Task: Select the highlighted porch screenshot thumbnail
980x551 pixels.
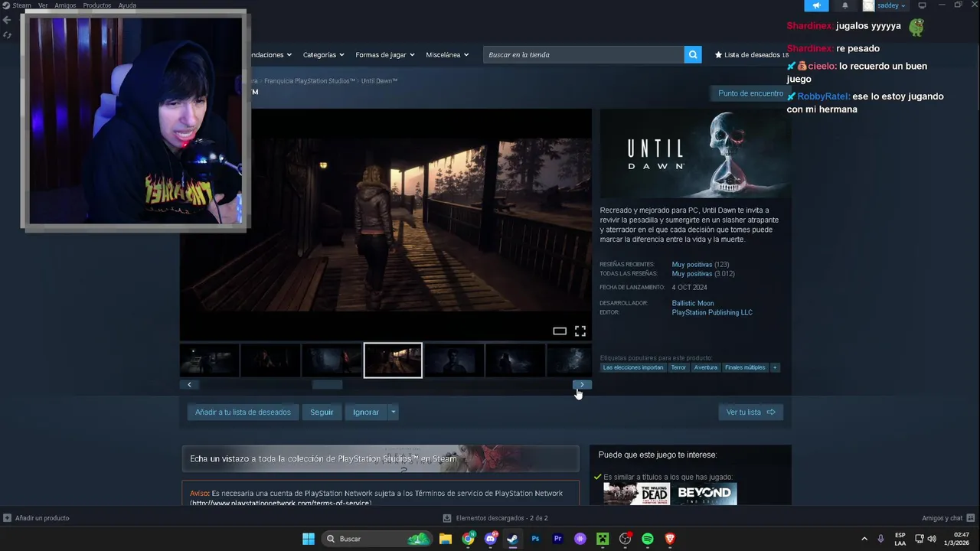Action: coord(393,360)
